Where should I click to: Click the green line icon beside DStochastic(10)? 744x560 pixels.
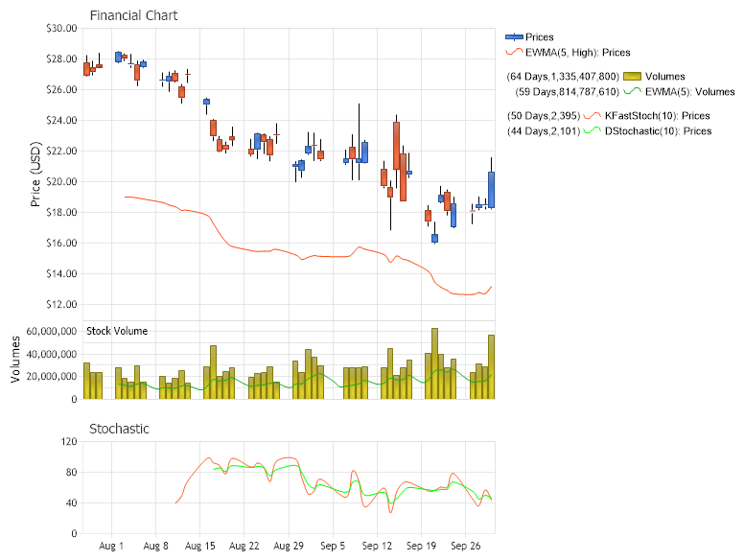(593, 130)
